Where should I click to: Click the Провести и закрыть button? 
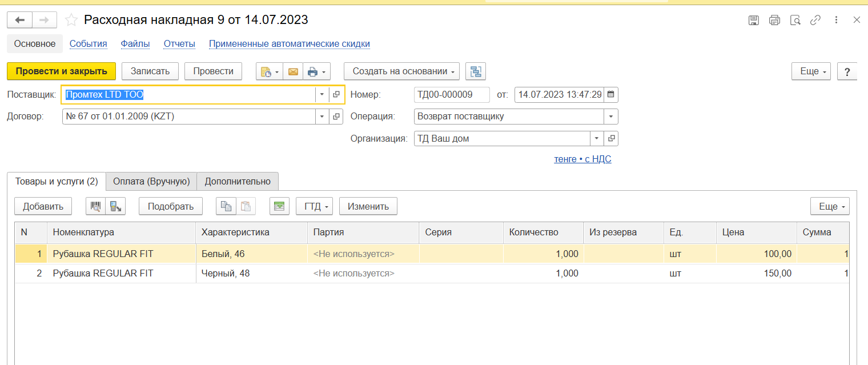point(61,71)
